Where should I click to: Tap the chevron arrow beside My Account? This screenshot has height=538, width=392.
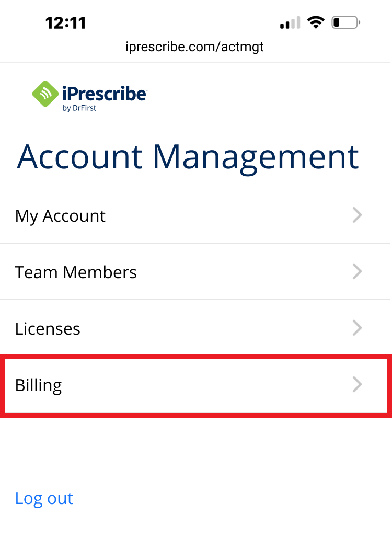pyautogui.click(x=357, y=215)
